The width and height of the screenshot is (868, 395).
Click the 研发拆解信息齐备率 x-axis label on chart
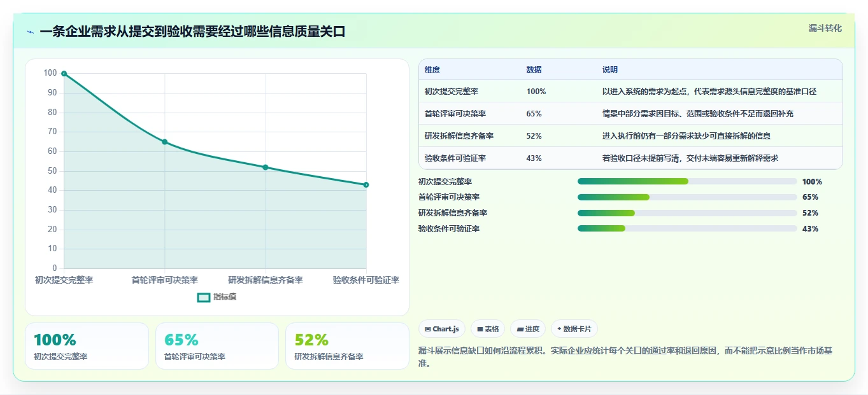coord(266,280)
